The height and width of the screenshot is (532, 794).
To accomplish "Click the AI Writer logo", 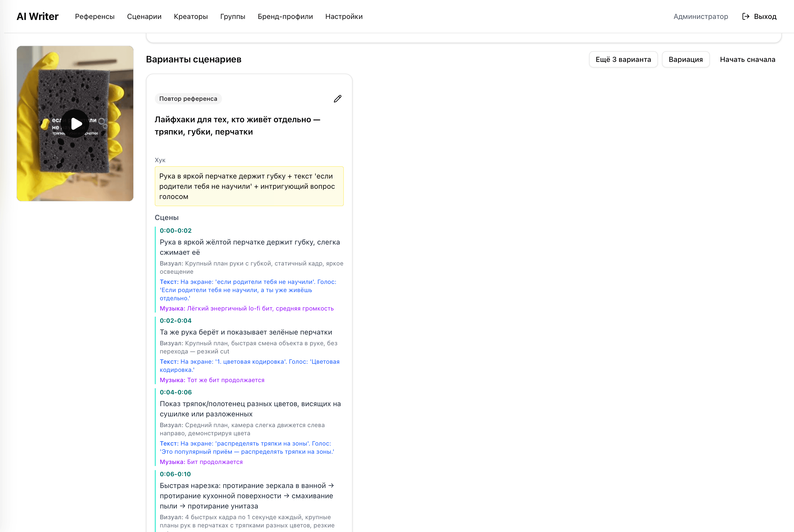I will [x=37, y=16].
